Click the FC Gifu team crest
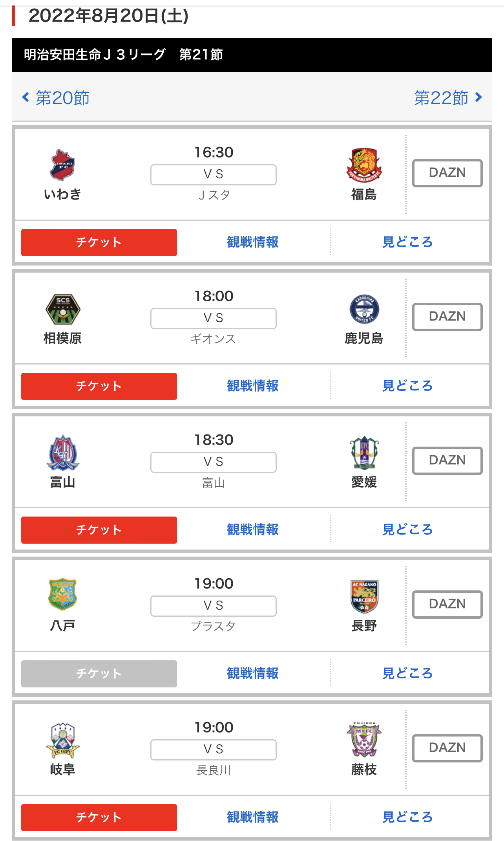The height and width of the screenshot is (841, 504). 63,740
